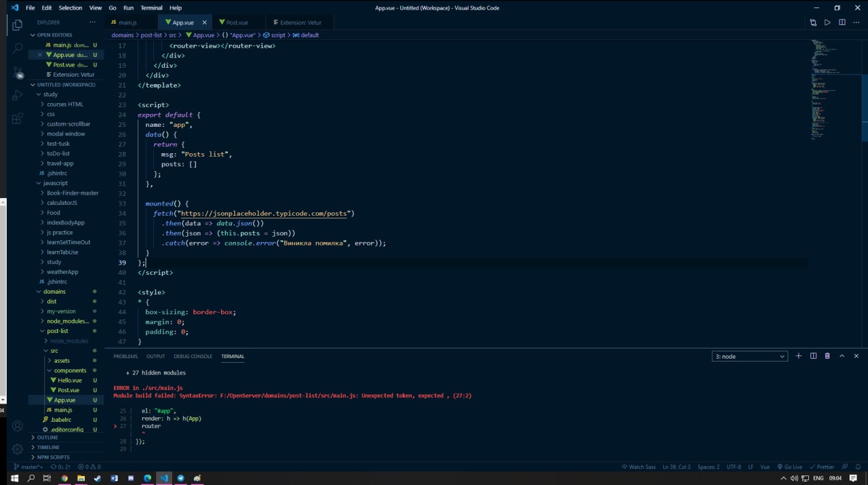Image resolution: width=868 pixels, height=485 pixels.
Task: Collapse the Untitled (Workspace) section
Action: coord(66,85)
